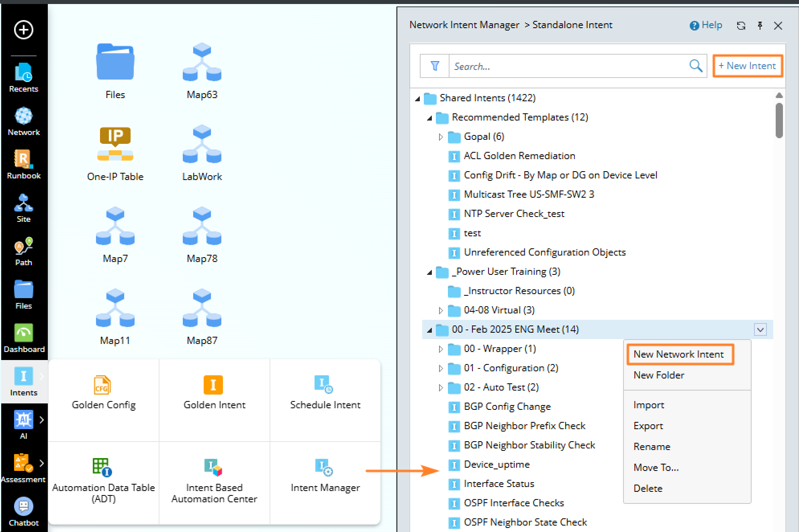Expand the 04-08 Virtual folder

(x=441, y=311)
